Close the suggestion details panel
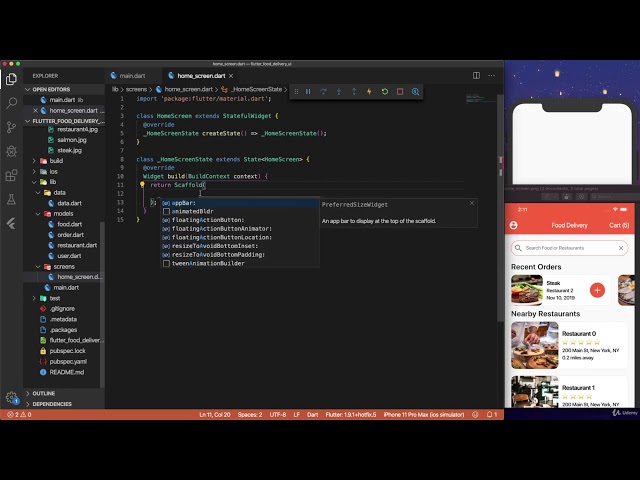This screenshot has height=480, width=640. 472,203
